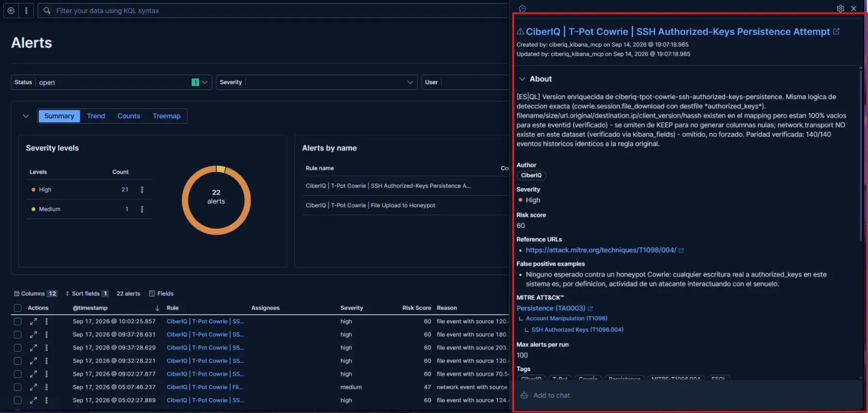Screen dimensions: 868x413
Task: Open more actions for 09:37:28.631 alert
Action: (46, 334)
